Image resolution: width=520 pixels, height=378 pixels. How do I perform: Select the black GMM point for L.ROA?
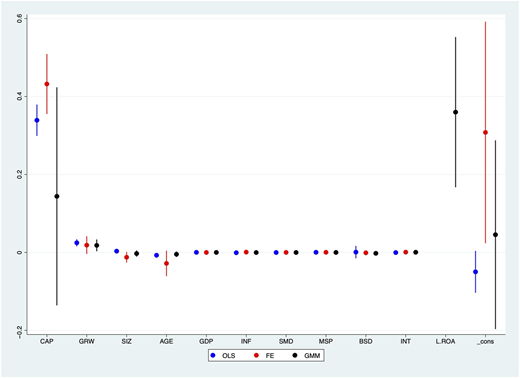455,112
